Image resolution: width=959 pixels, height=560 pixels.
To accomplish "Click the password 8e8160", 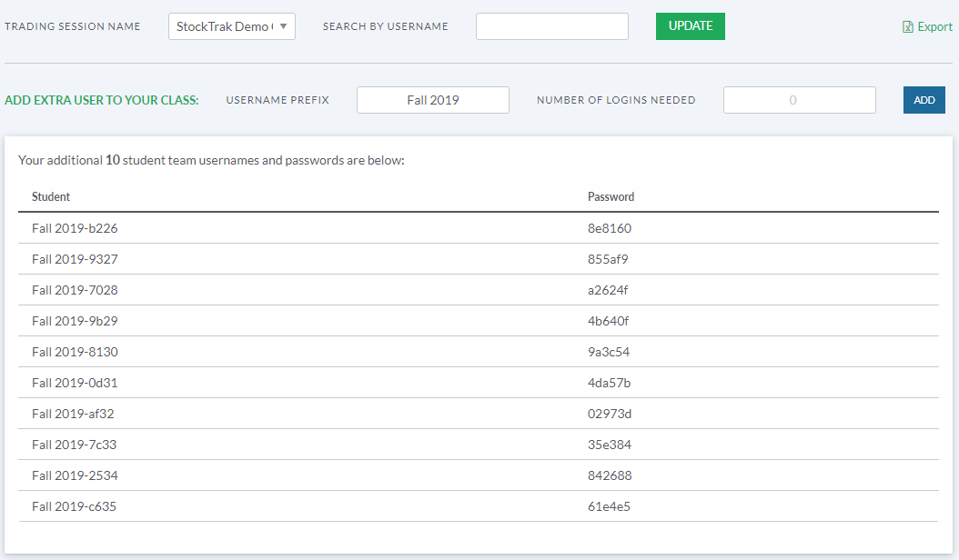I will pyautogui.click(x=610, y=228).
